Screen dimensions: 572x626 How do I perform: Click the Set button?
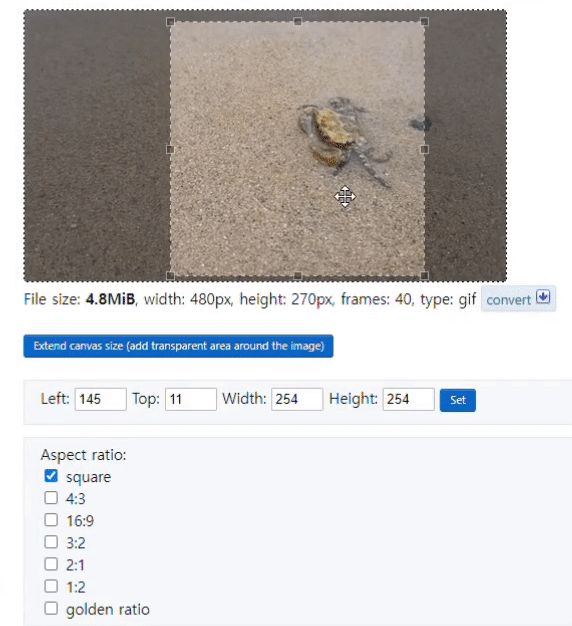point(458,400)
